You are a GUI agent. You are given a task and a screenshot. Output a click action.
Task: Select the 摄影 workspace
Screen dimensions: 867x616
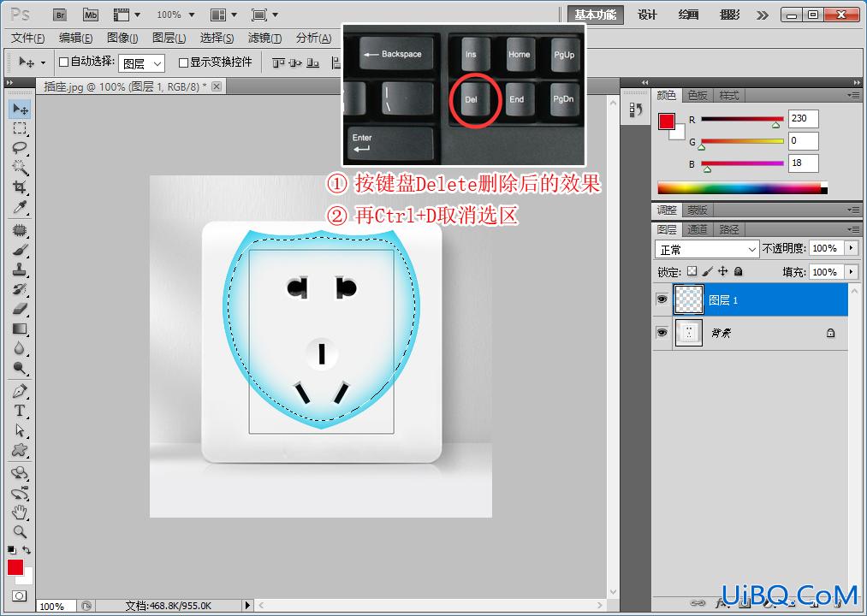coord(729,15)
